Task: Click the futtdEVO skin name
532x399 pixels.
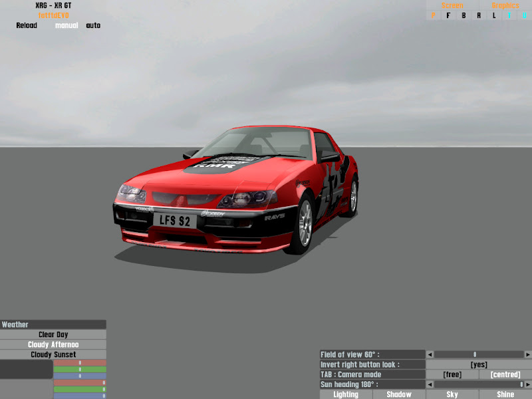Action: (x=53, y=15)
